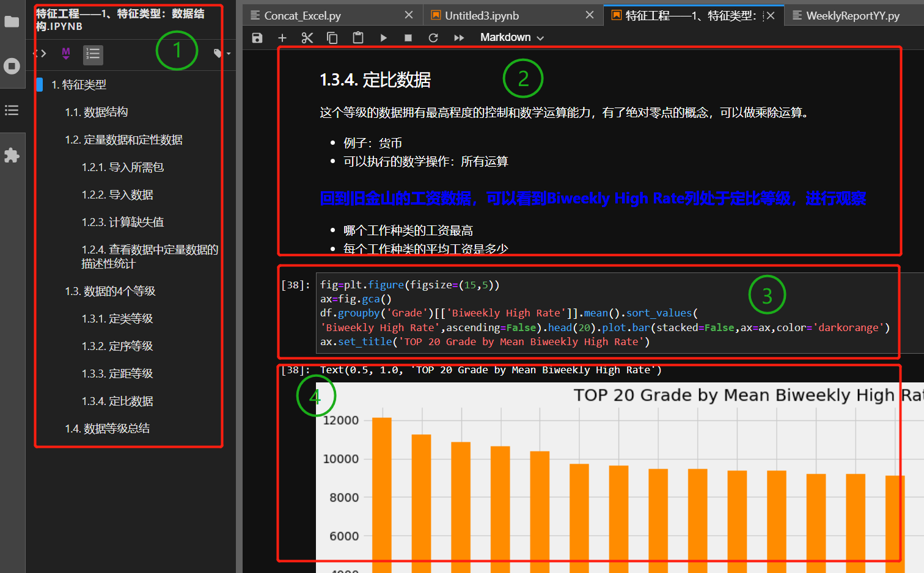This screenshot has height=573, width=924.
Task: Copy the current cell using the copy icon
Action: pyautogui.click(x=332, y=37)
